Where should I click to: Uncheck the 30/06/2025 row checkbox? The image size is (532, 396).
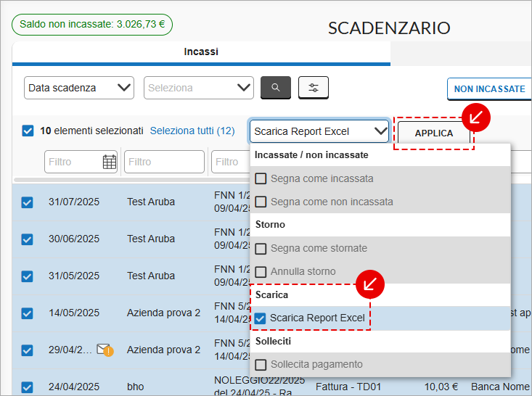(x=27, y=239)
